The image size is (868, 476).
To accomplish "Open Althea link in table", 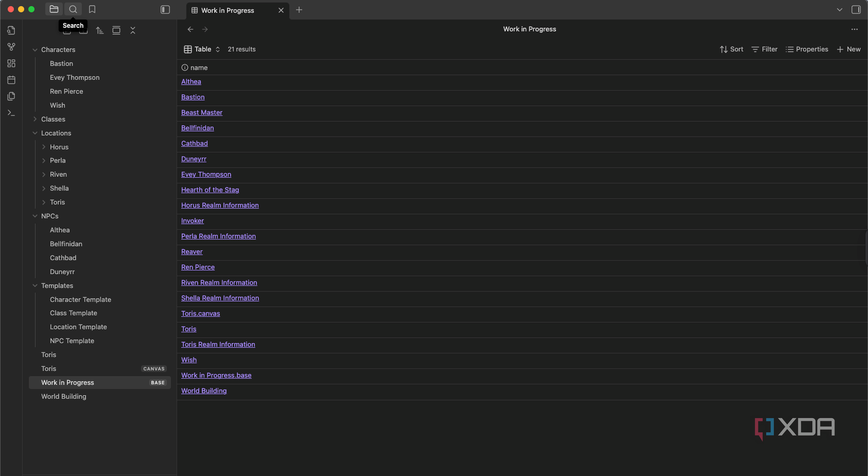I will (x=191, y=82).
